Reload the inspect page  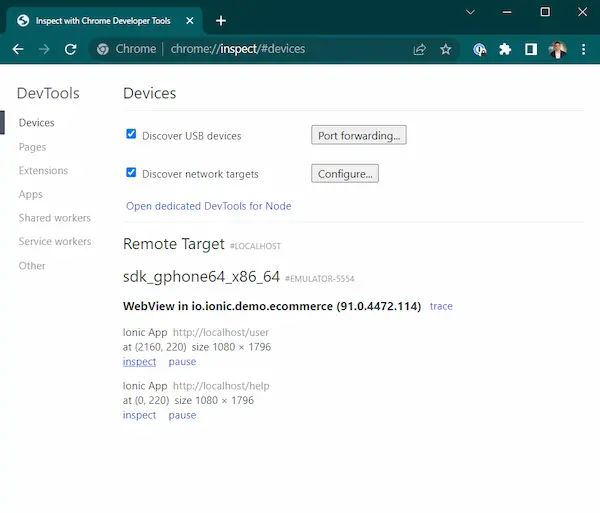click(x=70, y=49)
